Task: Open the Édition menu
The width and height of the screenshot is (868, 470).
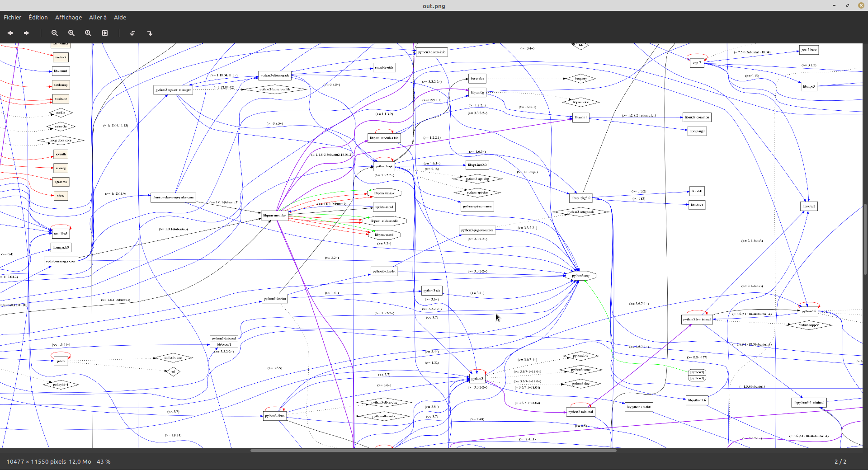Action: 38,17
